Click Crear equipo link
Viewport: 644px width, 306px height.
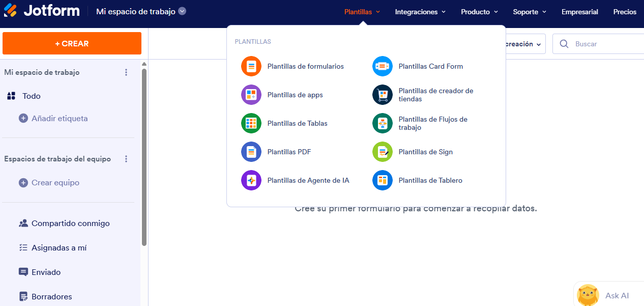[55, 182]
